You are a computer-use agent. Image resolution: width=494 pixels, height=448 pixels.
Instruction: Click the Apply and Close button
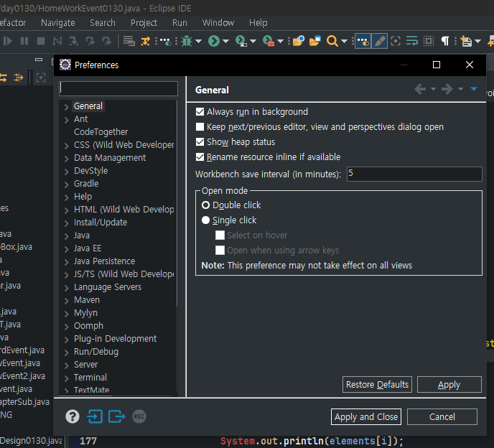366,417
